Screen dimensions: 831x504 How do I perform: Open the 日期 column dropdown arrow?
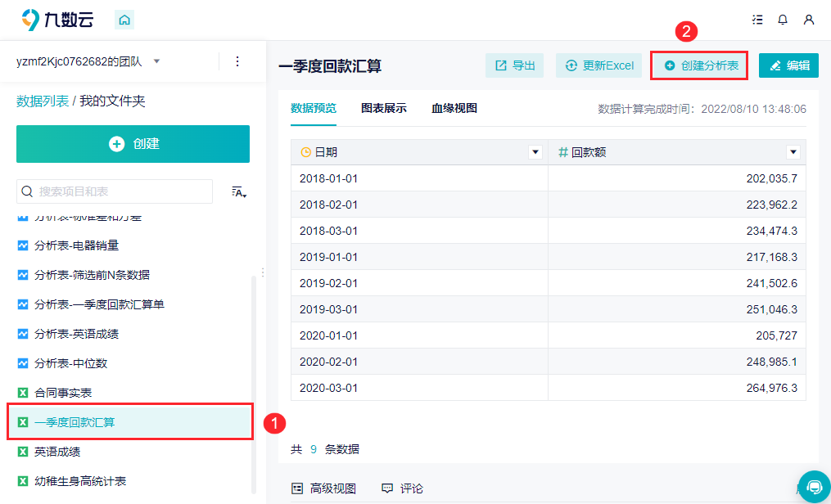pos(535,152)
